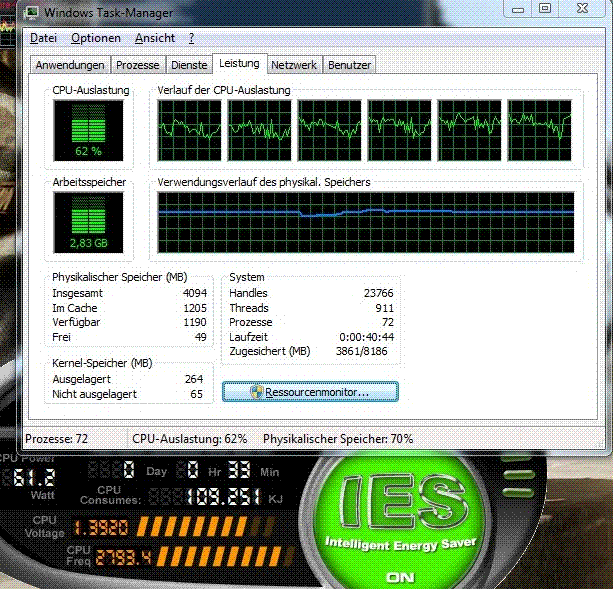Toggle the green IES Intelligent Energy Saver button
613x589 pixels.
click(399, 524)
